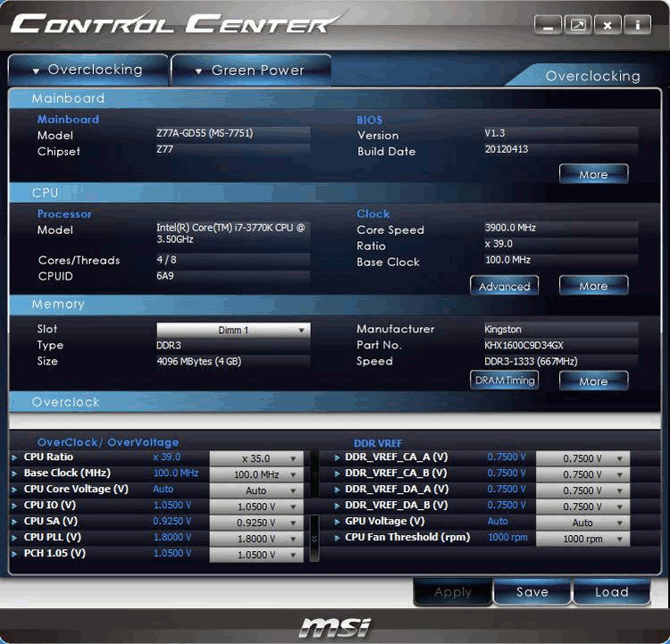670x644 pixels.
Task: Click the double-chevron scroll handle between columns
Action: (x=314, y=539)
